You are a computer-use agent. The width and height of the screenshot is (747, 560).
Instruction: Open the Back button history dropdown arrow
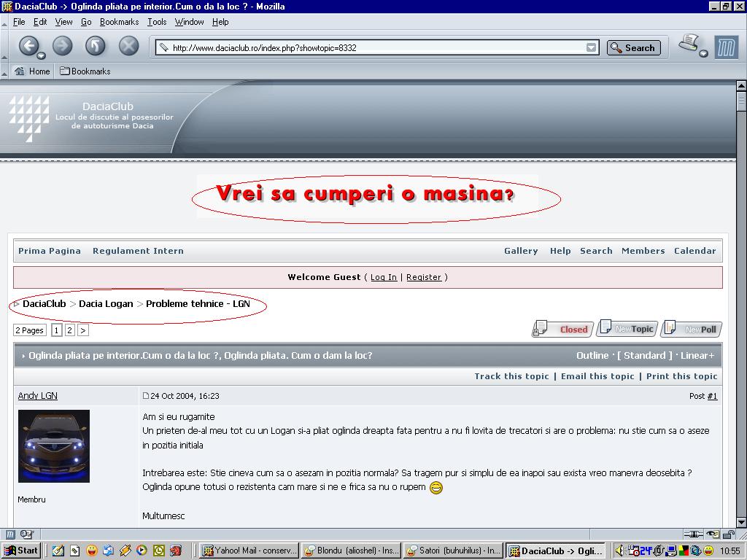pos(41,55)
